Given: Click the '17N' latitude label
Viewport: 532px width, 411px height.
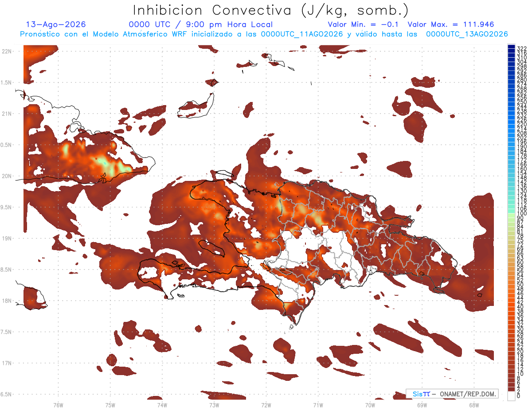Looking at the screenshot, I should click(x=7, y=363).
